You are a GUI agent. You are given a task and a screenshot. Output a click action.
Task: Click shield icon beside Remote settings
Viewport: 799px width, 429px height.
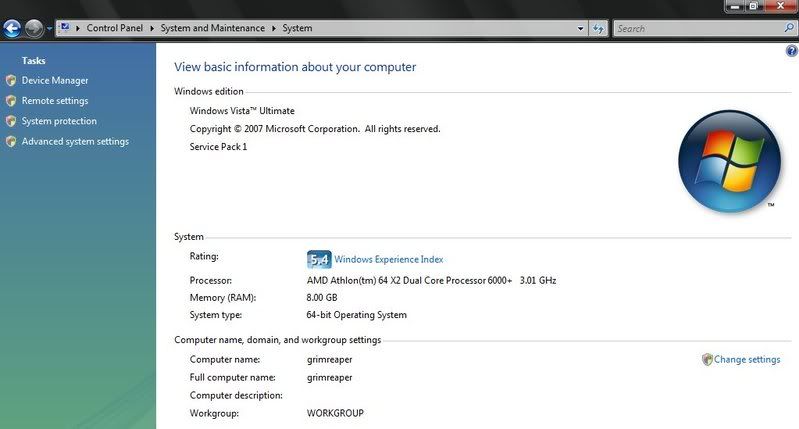(11, 101)
